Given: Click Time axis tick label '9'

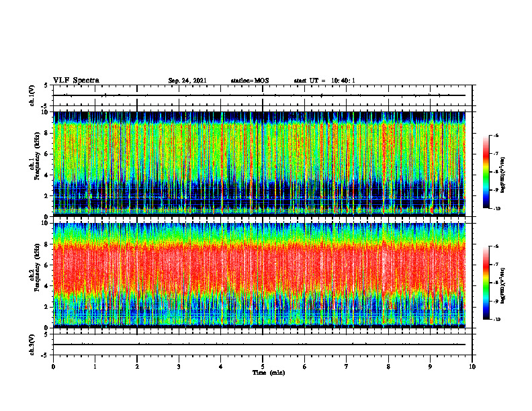Looking at the screenshot, I should click(430, 367).
